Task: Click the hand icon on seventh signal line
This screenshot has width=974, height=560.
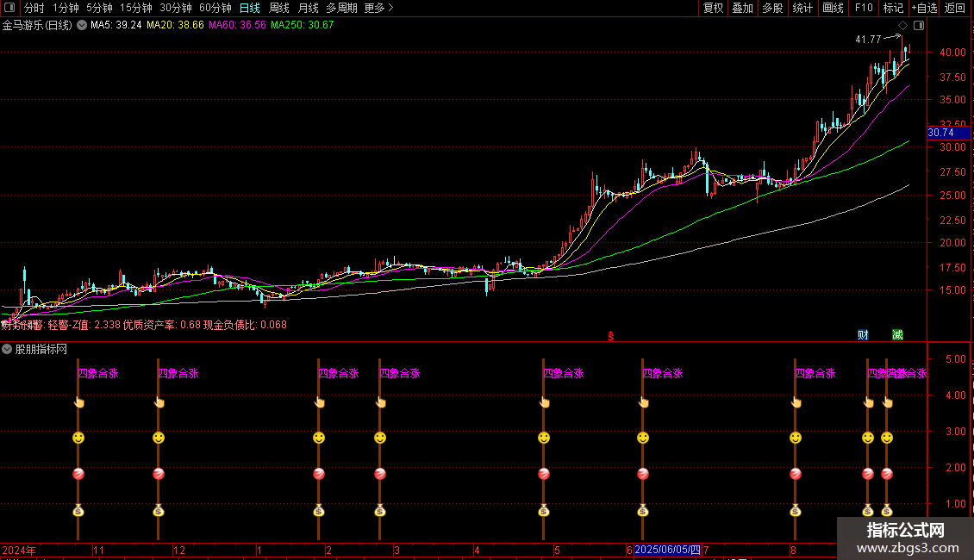Action: point(796,402)
